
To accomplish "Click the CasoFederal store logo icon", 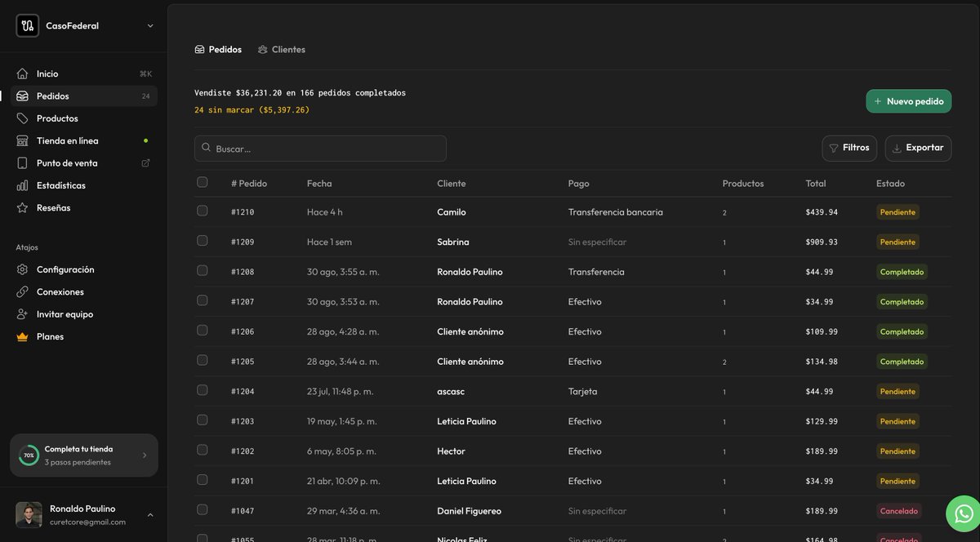I will pyautogui.click(x=27, y=25).
